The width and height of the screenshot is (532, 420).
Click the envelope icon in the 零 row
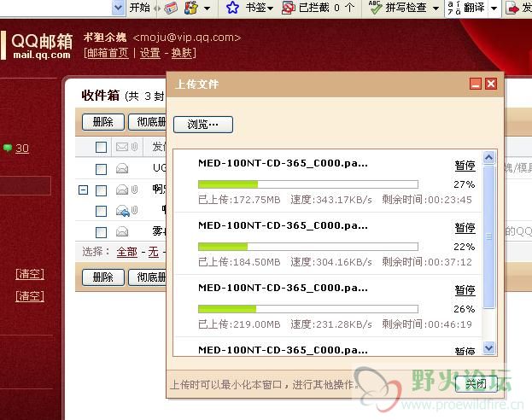pos(122,231)
